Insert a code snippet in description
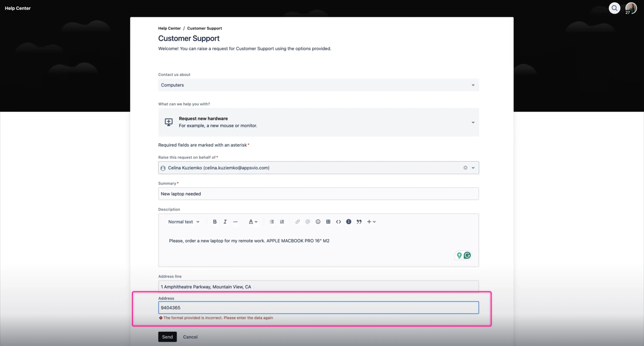The height and width of the screenshot is (346, 644). [338, 222]
